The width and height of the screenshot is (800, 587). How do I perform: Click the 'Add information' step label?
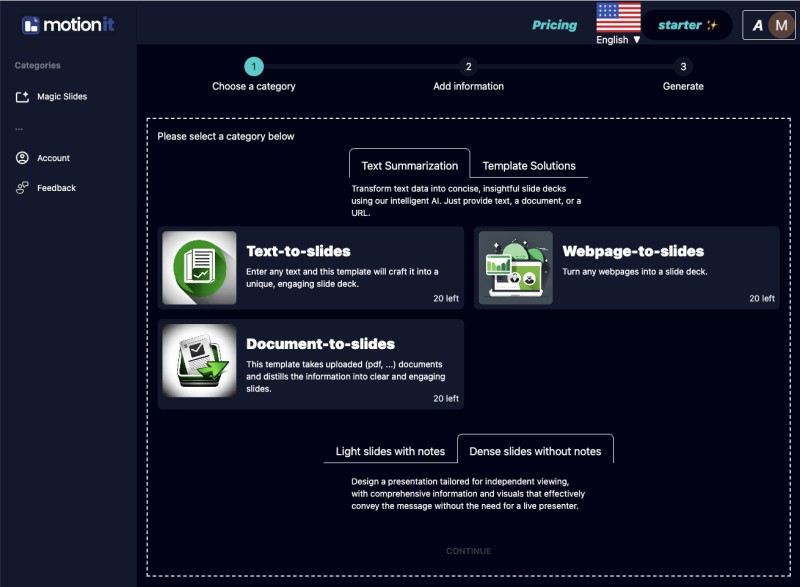point(468,86)
